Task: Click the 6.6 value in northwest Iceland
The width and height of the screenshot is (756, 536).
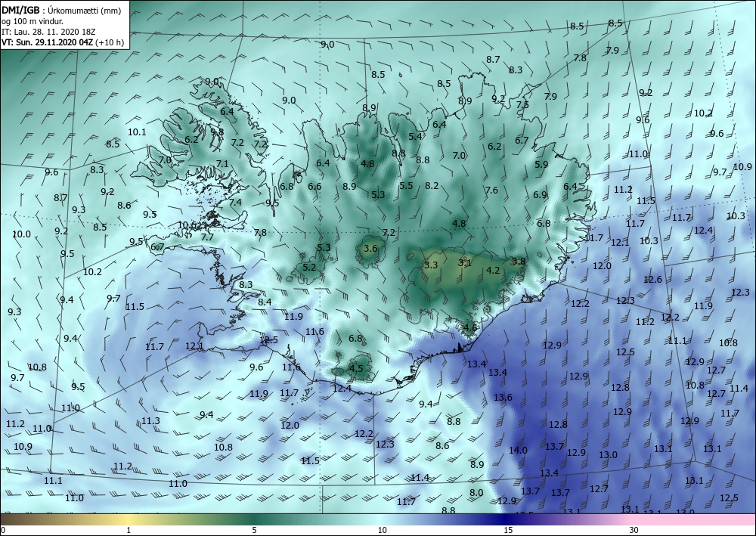Action: point(314,187)
